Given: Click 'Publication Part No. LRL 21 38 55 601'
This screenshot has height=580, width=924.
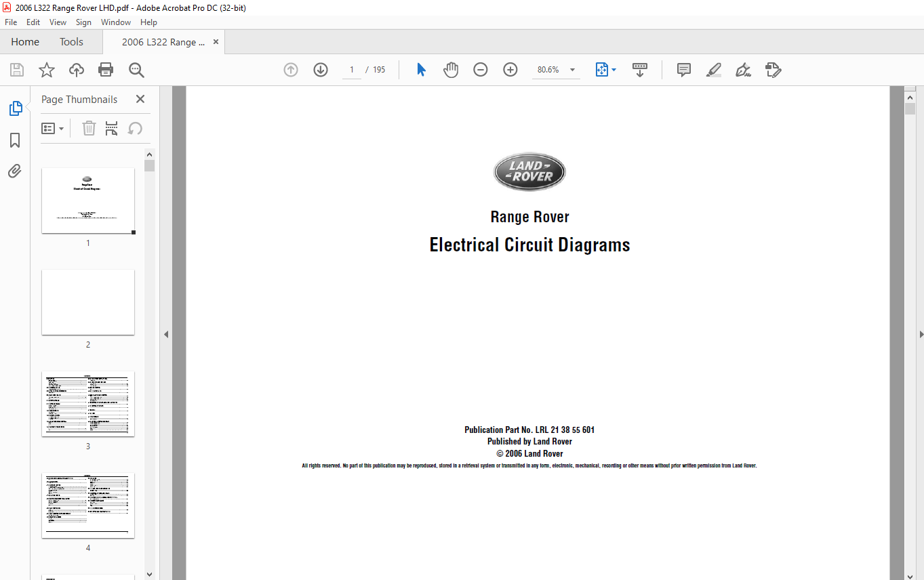Looking at the screenshot, I should pos(529,430).
